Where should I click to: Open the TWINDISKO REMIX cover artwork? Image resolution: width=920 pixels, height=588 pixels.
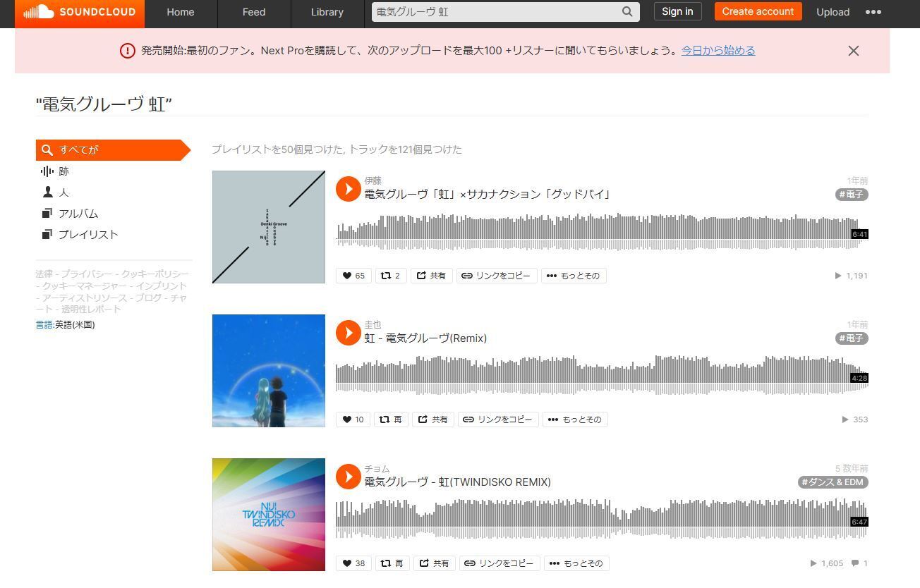[269, 515]
